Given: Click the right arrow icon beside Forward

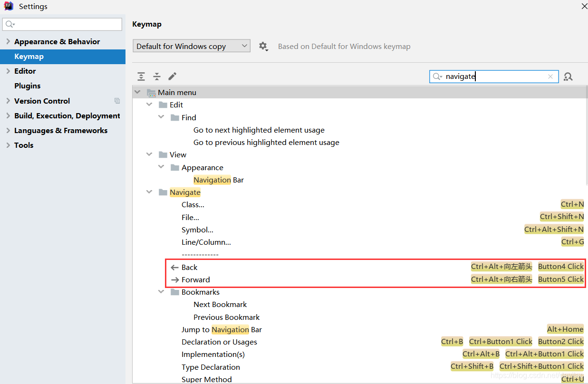Looking at the screenshot, I should click(x=174, y=280).
